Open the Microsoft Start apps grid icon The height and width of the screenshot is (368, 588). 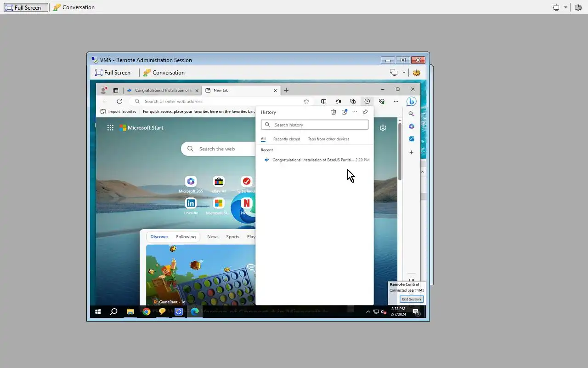[110, 128]
